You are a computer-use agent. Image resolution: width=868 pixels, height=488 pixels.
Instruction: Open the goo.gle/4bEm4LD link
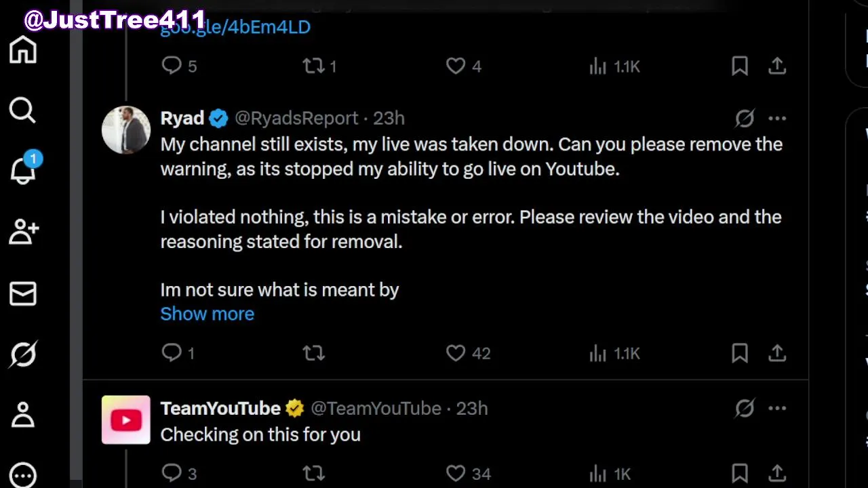pyautogui.click(x=235, y=27)
